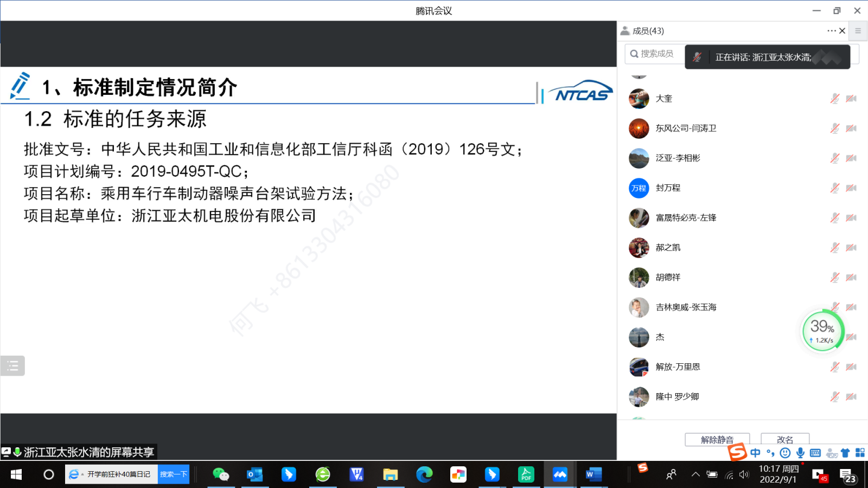Select member 泛亚-李相彬 in list
868x488 pixels.
pos(678,158)
